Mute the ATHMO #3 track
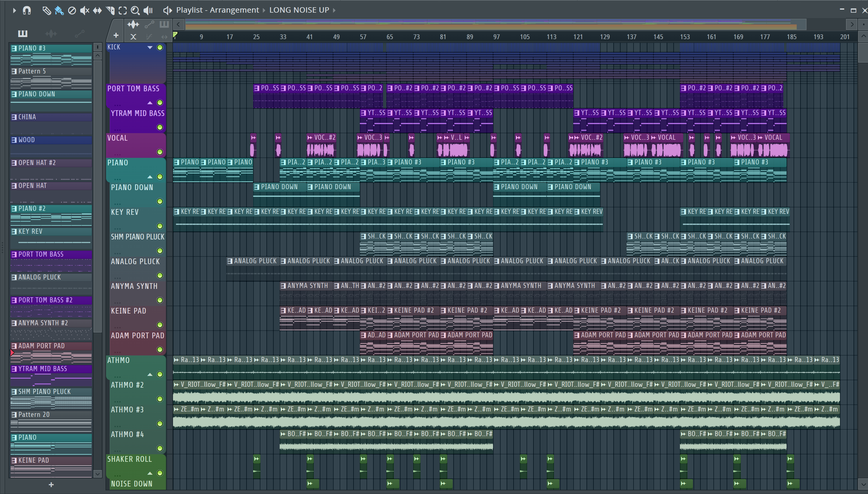Image resolution: width=868 pixels, height=494 pixels. [159, 424]
